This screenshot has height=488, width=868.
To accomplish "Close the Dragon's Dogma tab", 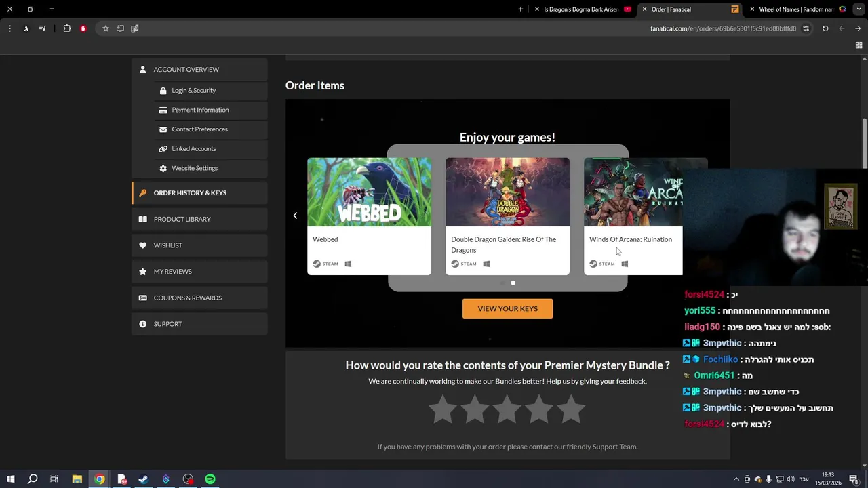I will pyautogui.click(x=537, y=9).
